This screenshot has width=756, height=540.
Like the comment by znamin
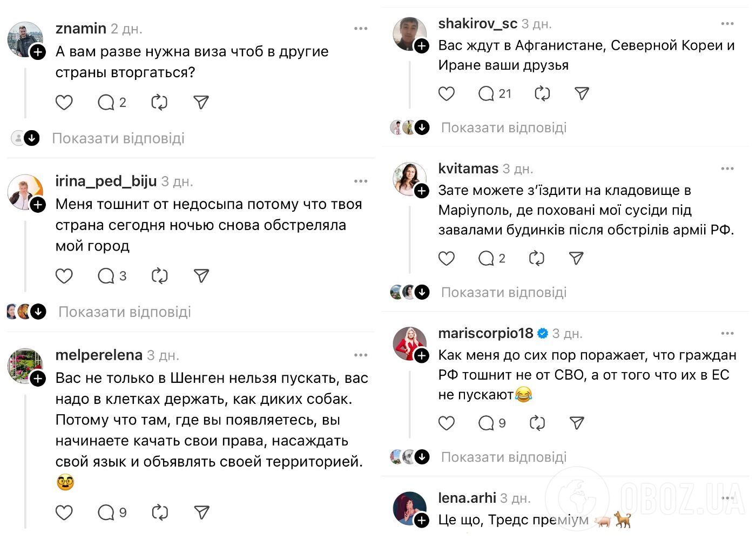[64, 102]
